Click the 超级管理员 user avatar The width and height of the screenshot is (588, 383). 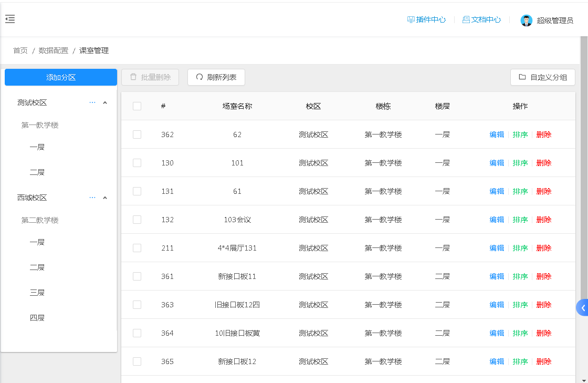[526, 20]
